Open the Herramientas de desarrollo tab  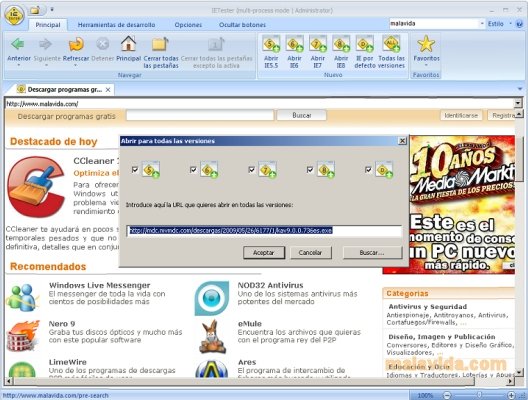coord(116,25)
